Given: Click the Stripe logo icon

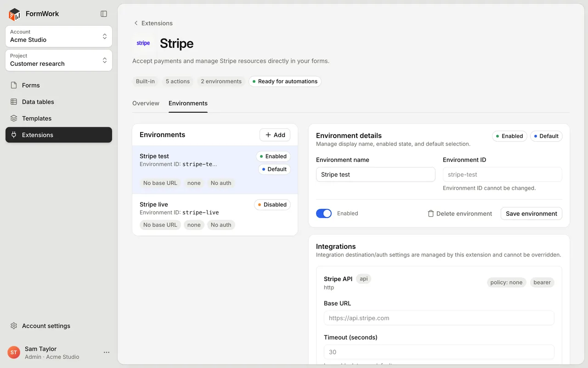Looking at the screenshot, I should click(x=143, y=43).
